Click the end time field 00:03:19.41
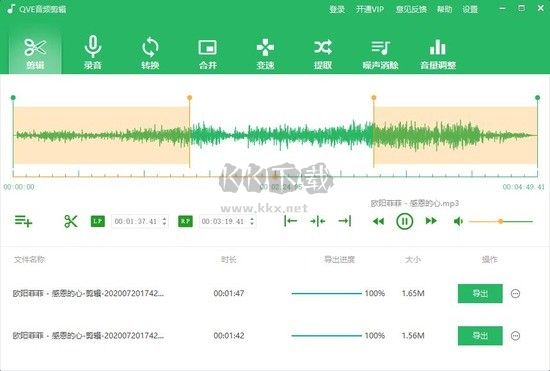Image resolution: width=550 pixels, height=371 pixels. tap(224, 221)
